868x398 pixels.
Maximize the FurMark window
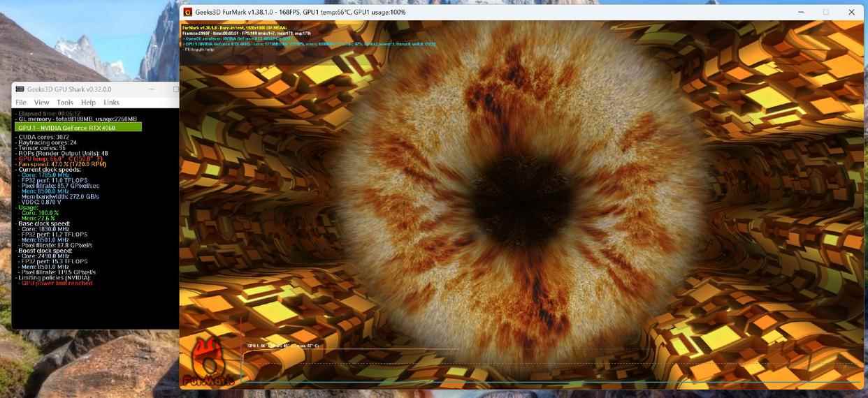825,12
